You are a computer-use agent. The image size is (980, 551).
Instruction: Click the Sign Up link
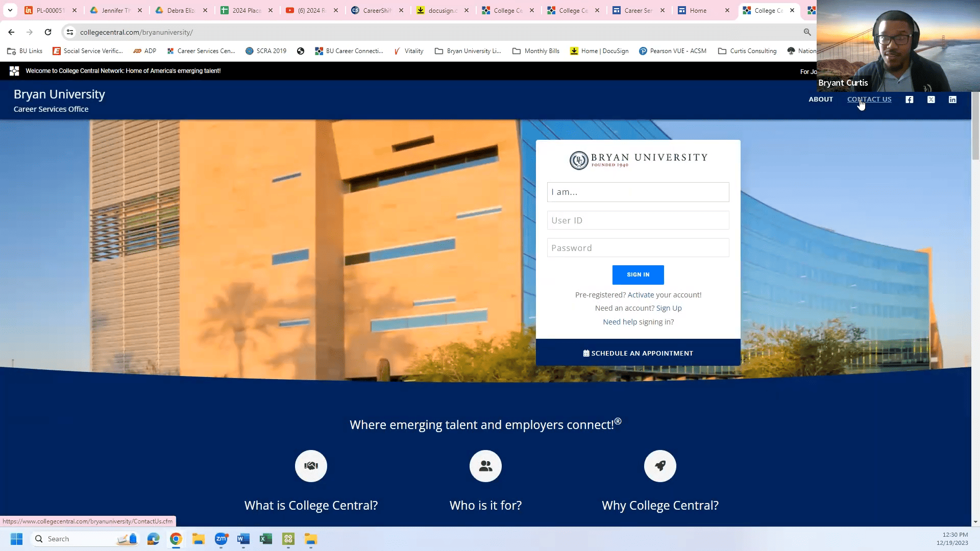[x=669, y=308]
